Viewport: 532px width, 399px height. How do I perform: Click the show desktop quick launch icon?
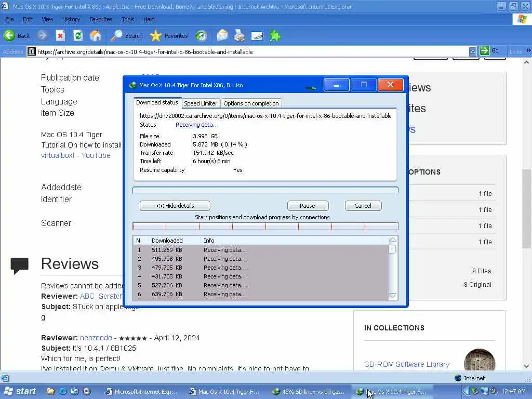(75, 391)
